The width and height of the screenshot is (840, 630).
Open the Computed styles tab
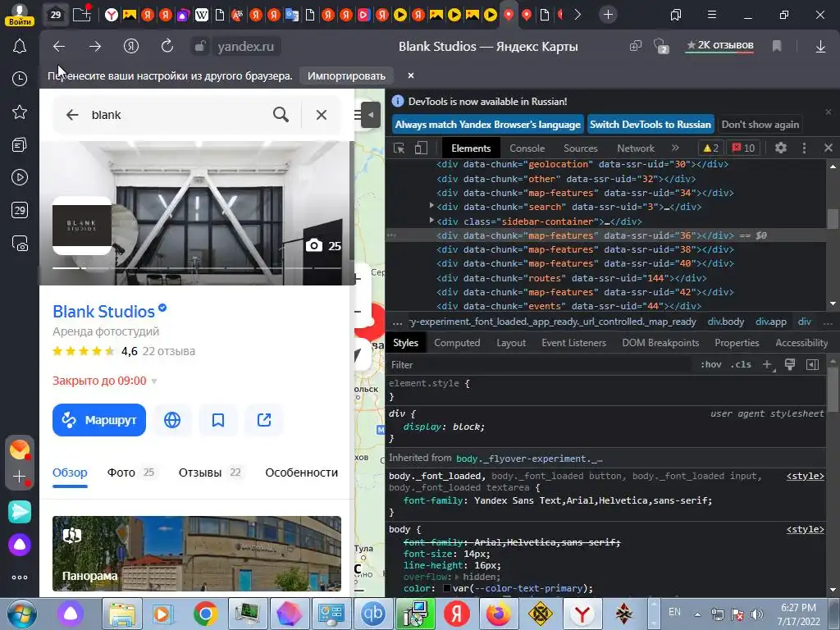[457, 343]
